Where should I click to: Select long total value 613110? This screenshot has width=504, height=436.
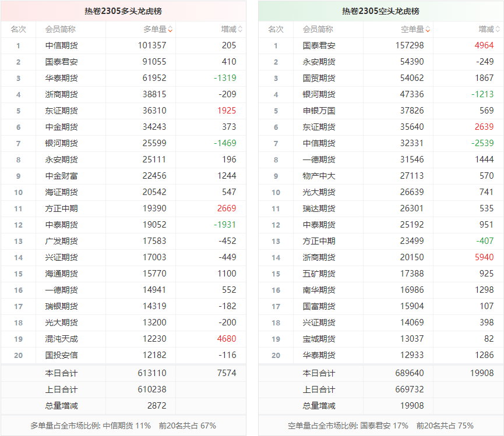click(x=152, y=373)
